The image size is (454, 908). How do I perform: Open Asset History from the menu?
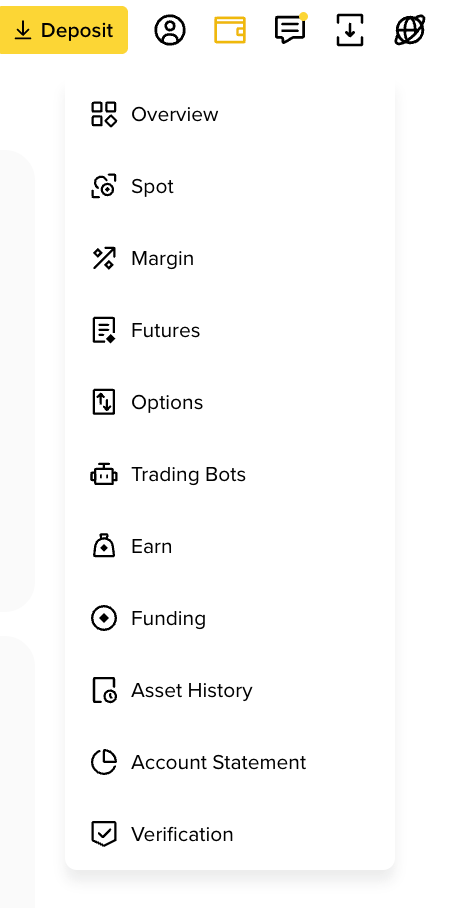230,690
